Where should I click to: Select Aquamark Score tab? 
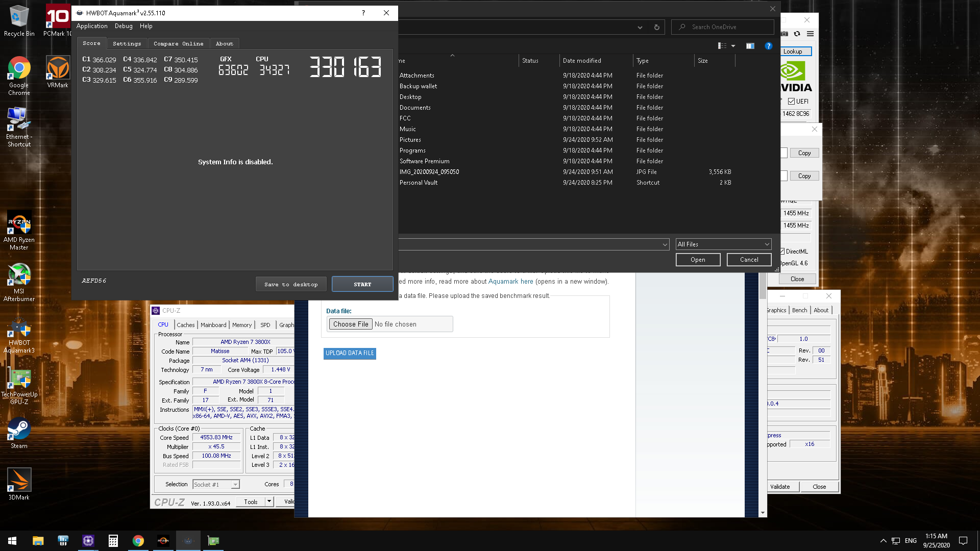click(92, 43)
